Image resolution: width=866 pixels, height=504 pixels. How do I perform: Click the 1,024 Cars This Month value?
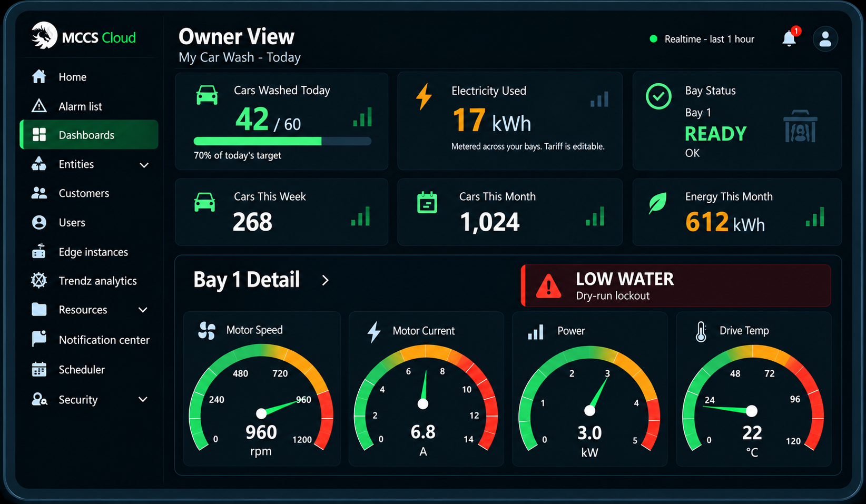pyautogui.click(x=490, y=222)
